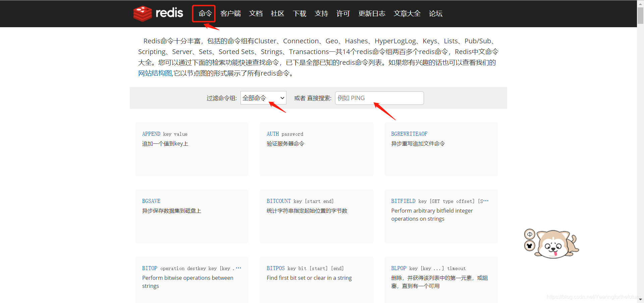Open the 文章大全 navigation item

point(407,13)
